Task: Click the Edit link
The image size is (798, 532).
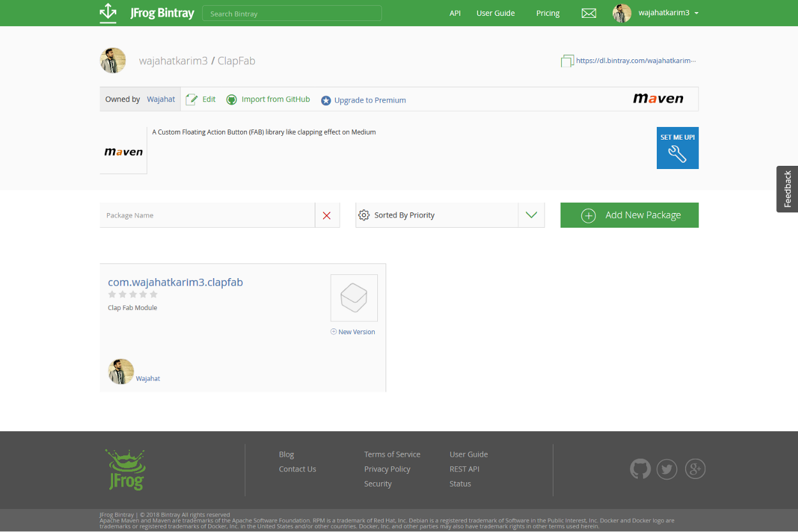Action: pos(209,100)
